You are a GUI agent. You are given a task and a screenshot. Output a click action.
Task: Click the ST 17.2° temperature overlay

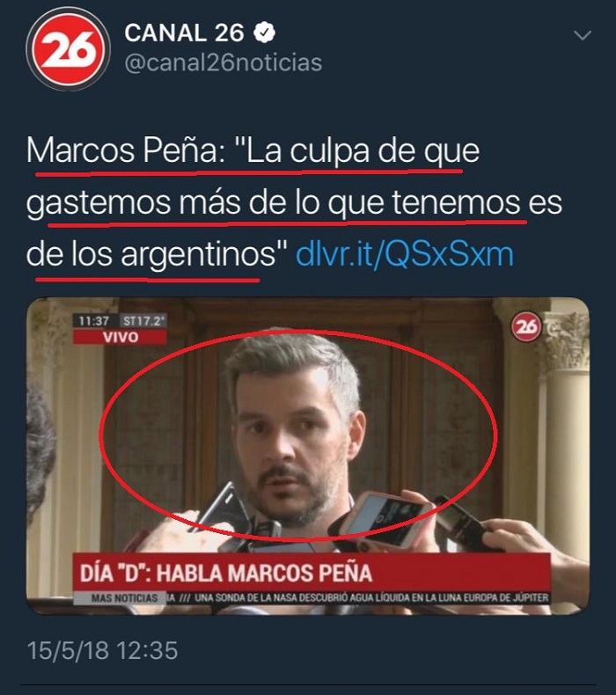[x=143, y=321]
